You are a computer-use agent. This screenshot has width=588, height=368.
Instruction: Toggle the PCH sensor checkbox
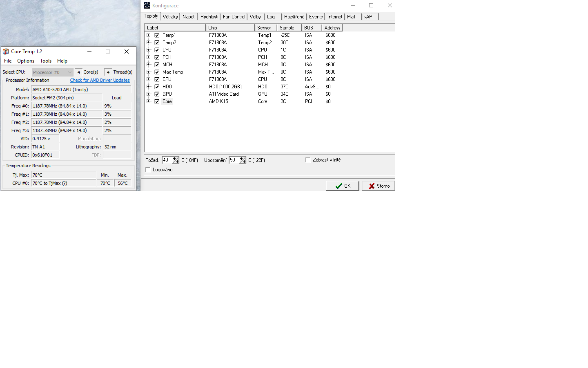coord(157,57)
